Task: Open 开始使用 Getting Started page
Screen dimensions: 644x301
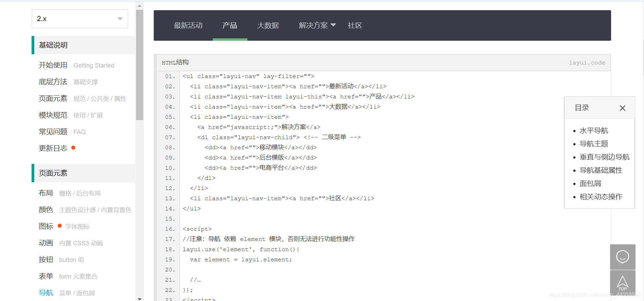Action: point(77,65)
